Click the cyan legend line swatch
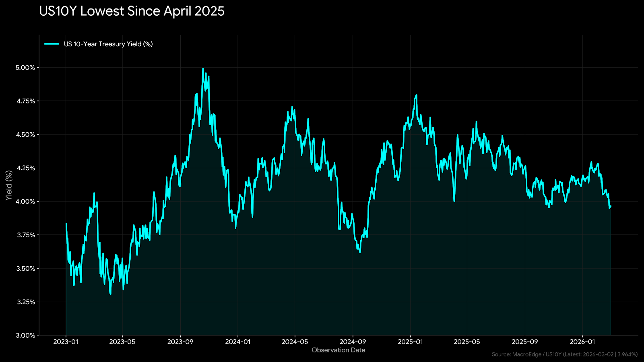The image size is (644, 362). point(52,44)
